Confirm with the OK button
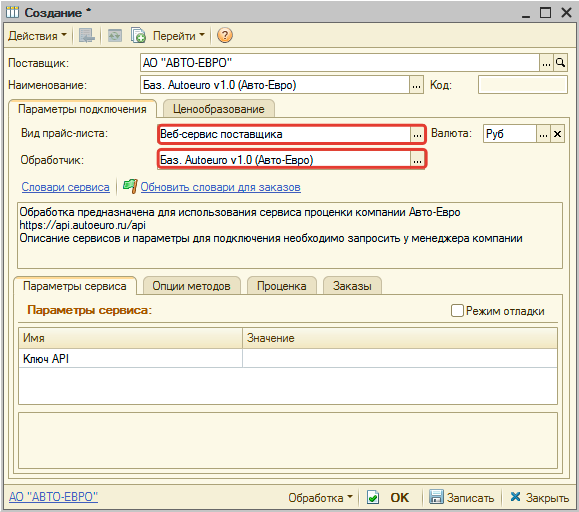579x512 pixels. tap(400, 498)
